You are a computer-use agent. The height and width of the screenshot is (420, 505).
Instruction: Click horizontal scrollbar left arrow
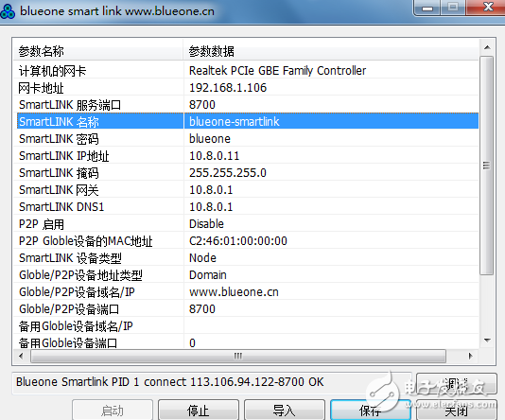click(21, 356)
